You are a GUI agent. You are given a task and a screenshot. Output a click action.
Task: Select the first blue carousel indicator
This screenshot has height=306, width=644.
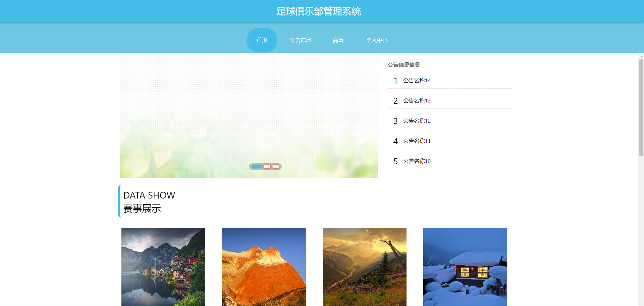257,167
